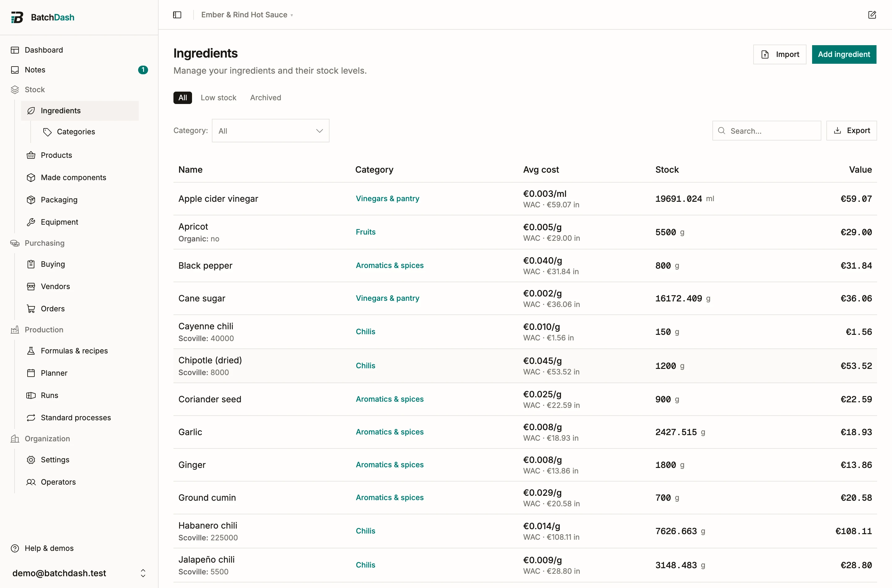The image size is (892, 588).
Task: Click the Notes badge showing 1
Action: click(x=143, y=70)
